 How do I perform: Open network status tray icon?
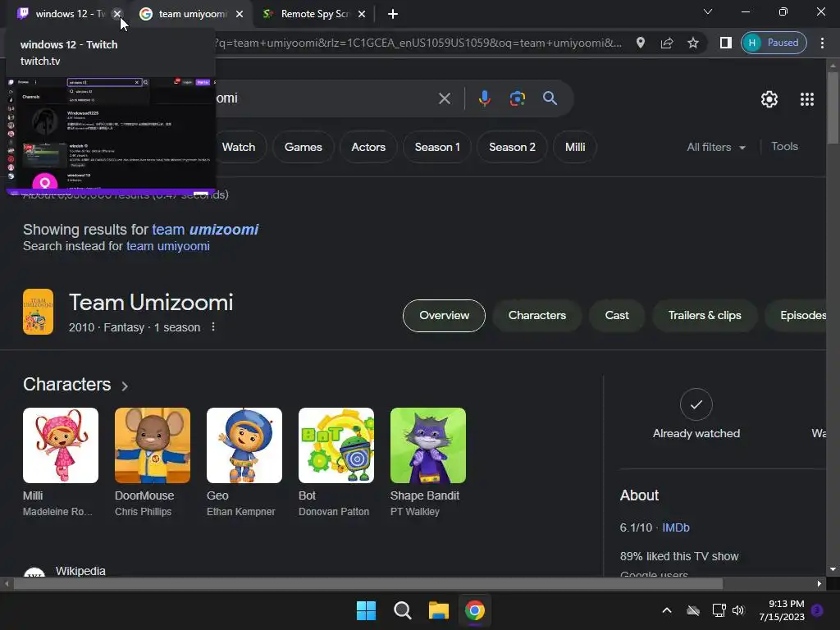pos(719,610)
